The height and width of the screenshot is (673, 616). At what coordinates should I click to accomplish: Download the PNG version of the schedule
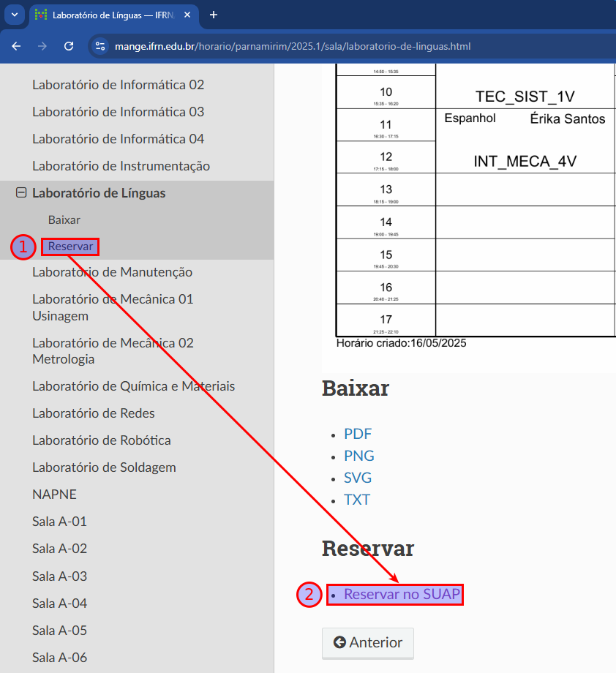[x=359, y=455]
